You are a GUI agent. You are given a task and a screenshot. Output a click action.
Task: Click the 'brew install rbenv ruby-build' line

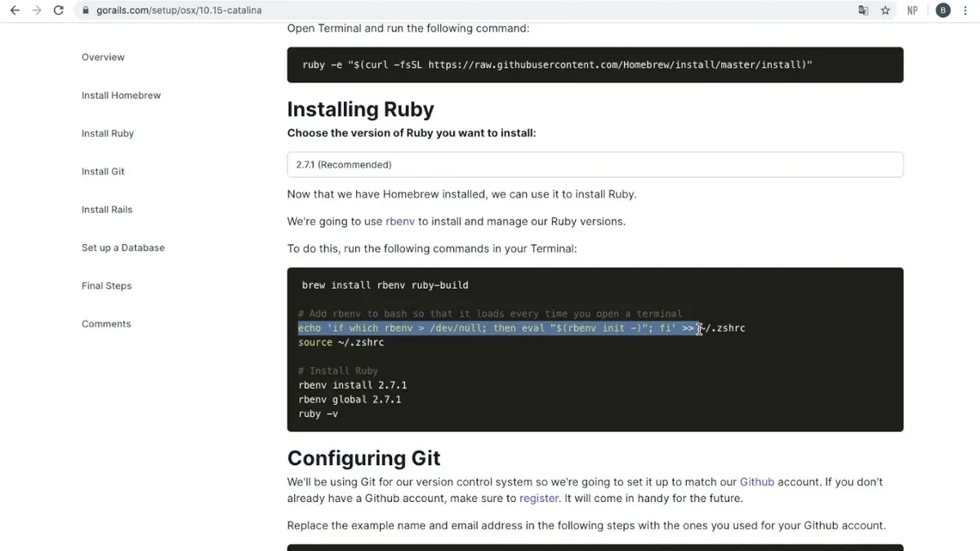tap(385, 285)
